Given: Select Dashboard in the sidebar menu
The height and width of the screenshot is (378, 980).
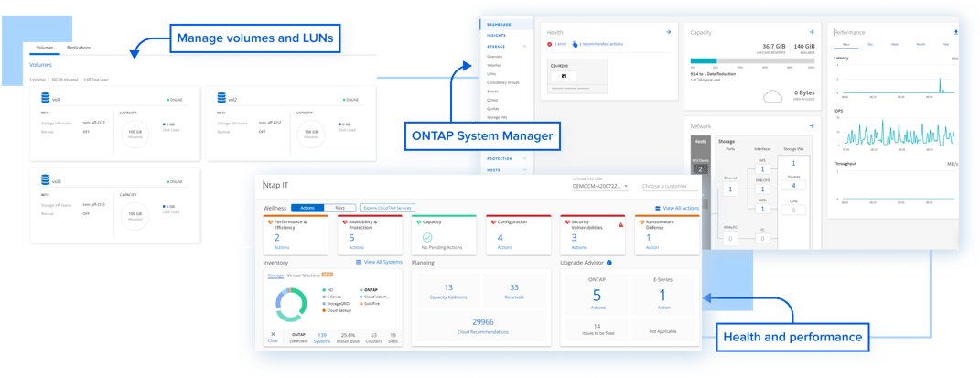Looking at the screenshot, I should pos(500,25).
